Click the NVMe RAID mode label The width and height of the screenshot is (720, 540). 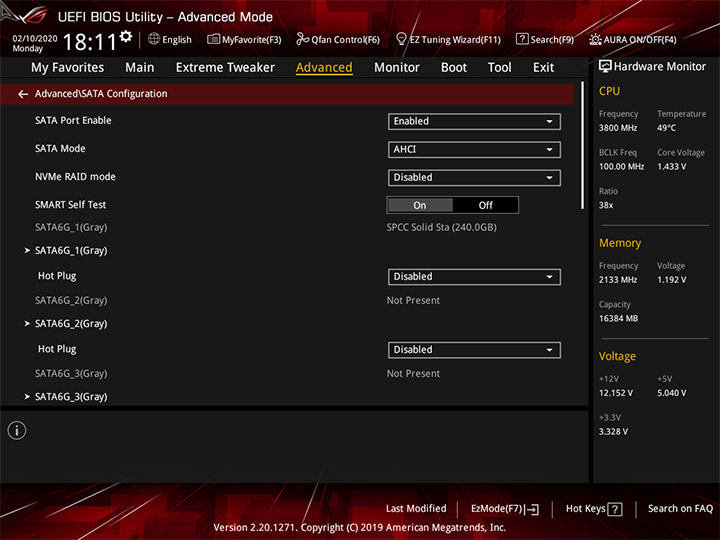pyautogui.click(x=75, y=176)
